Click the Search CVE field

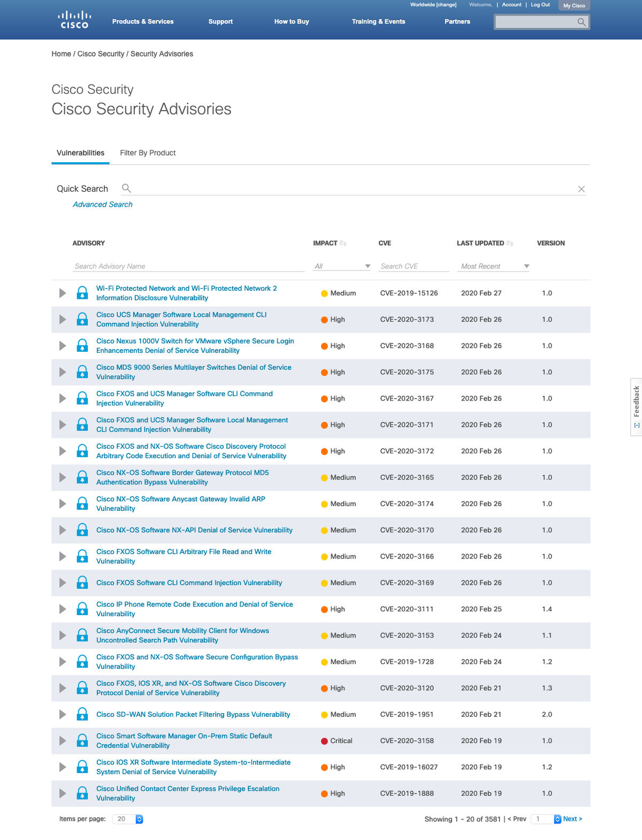(x=414, y=266)
